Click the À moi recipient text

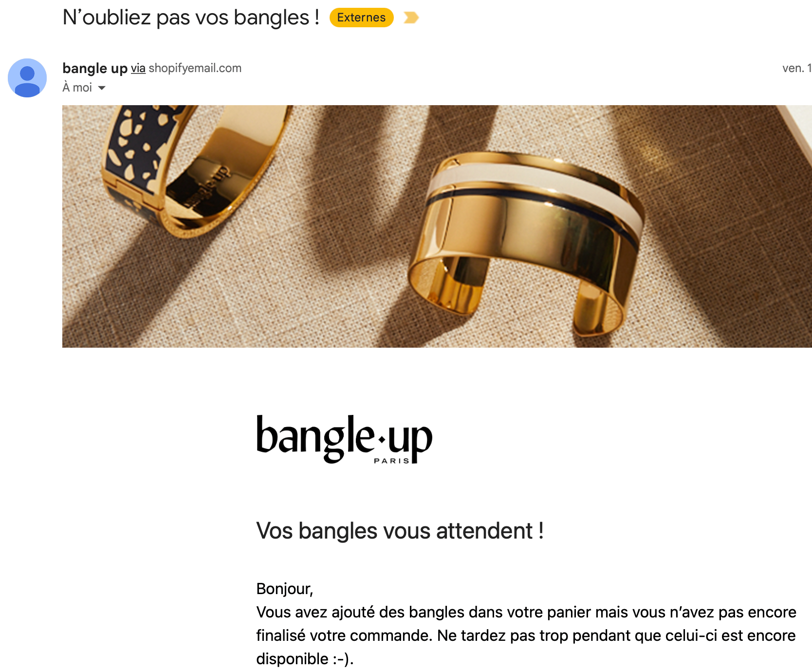77,88
